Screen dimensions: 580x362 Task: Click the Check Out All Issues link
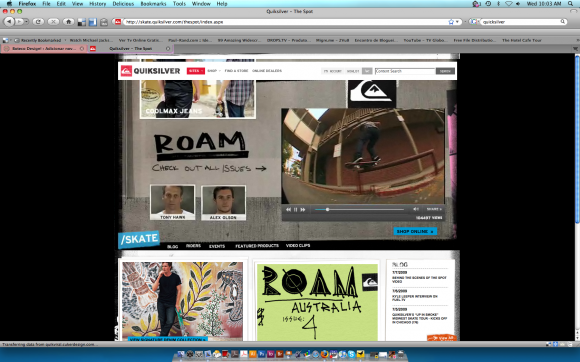point(209,168)
